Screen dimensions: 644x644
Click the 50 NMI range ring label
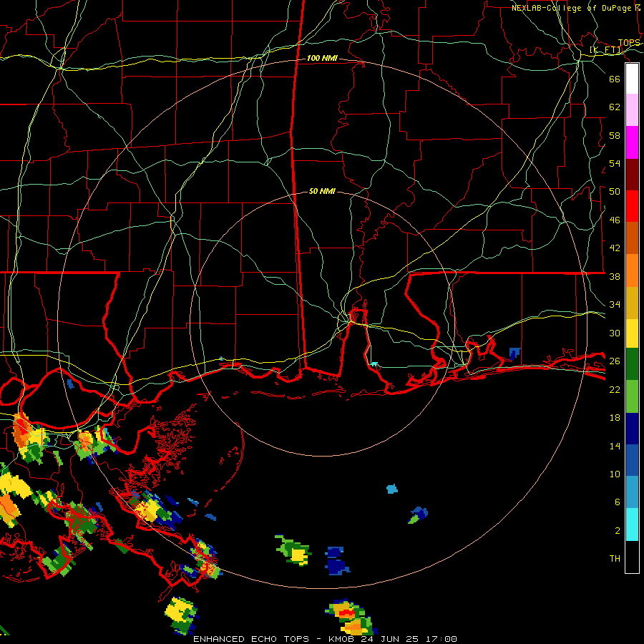pyautogui.click(x=322, y=191)
